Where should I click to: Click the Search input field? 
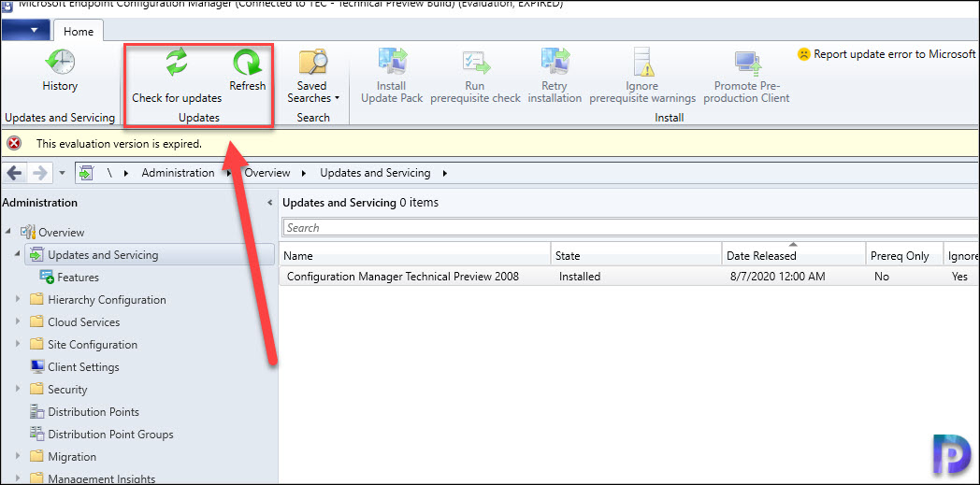(630, 228)
